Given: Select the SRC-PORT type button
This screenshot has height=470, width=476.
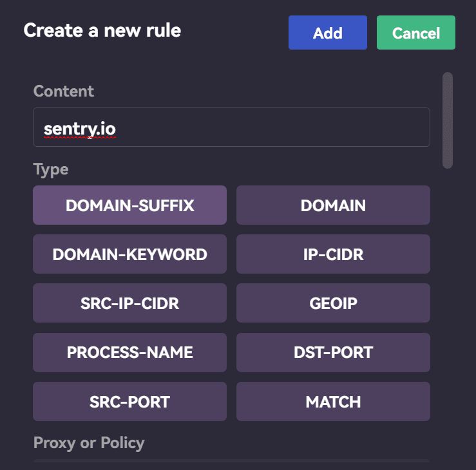Looking at the screenshot, I should click(129, 401).
